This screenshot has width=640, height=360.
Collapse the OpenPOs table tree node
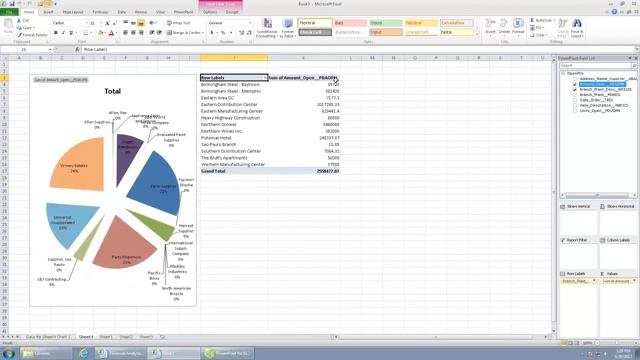pyautogui.click(x=563, y=73)
